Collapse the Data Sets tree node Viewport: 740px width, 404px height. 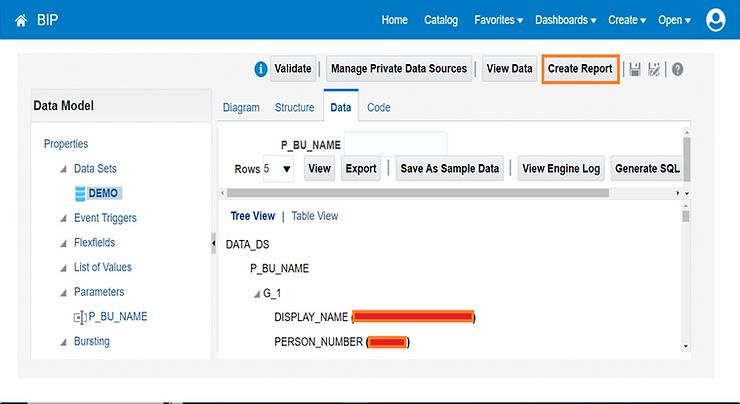pos(64,169)
